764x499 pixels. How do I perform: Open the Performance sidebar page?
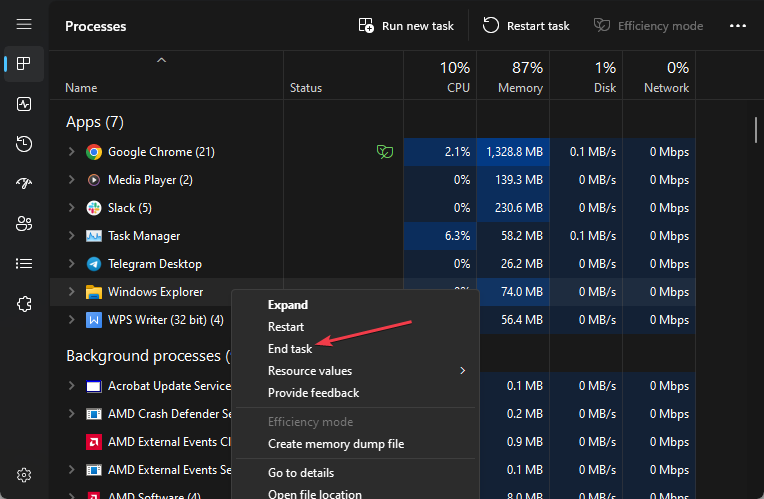coord(24,104)
